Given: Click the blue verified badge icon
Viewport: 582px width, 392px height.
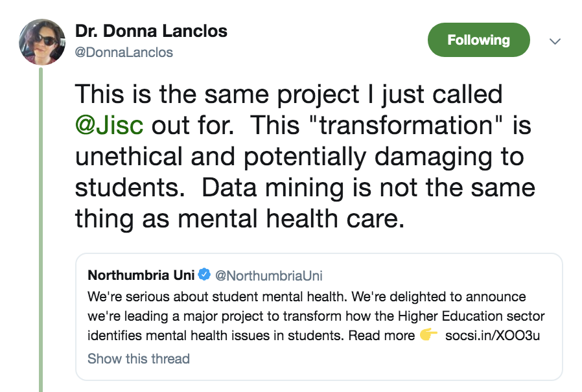Looking at the screenshot, I should pyautogui.click(x=204, y=275).
